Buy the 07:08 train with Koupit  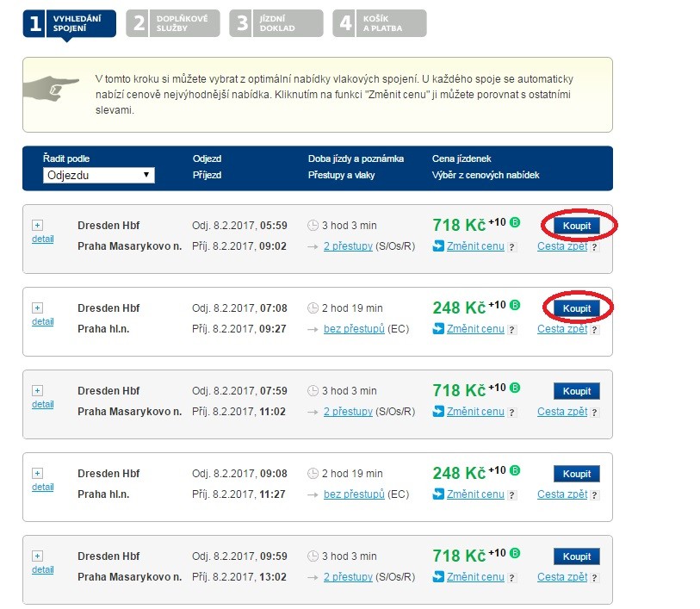pyautogui.click(x=577, y=308)
